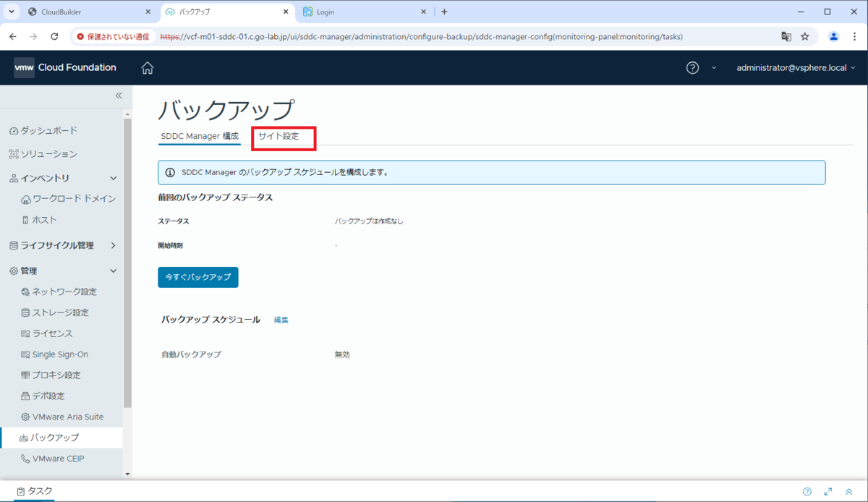The height and width of the screenshot is (502, 868).
Task: Collapse the インベントリ section chevron
Action: 113,178
